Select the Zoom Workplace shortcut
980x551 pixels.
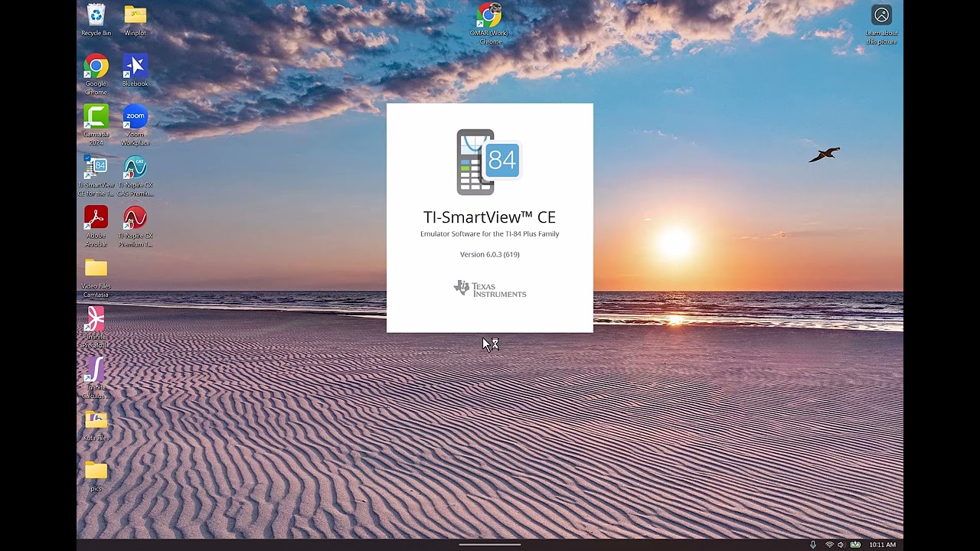coord(135,126)
